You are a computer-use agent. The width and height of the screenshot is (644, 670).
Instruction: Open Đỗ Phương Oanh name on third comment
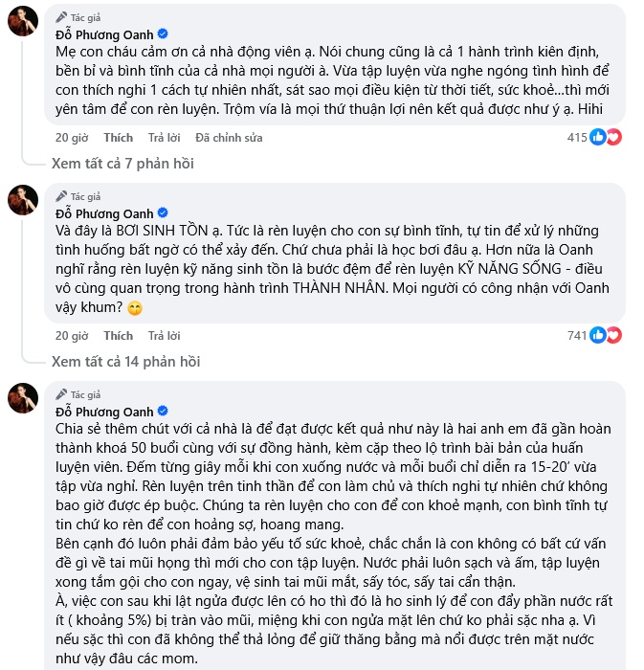click(104, 410)
